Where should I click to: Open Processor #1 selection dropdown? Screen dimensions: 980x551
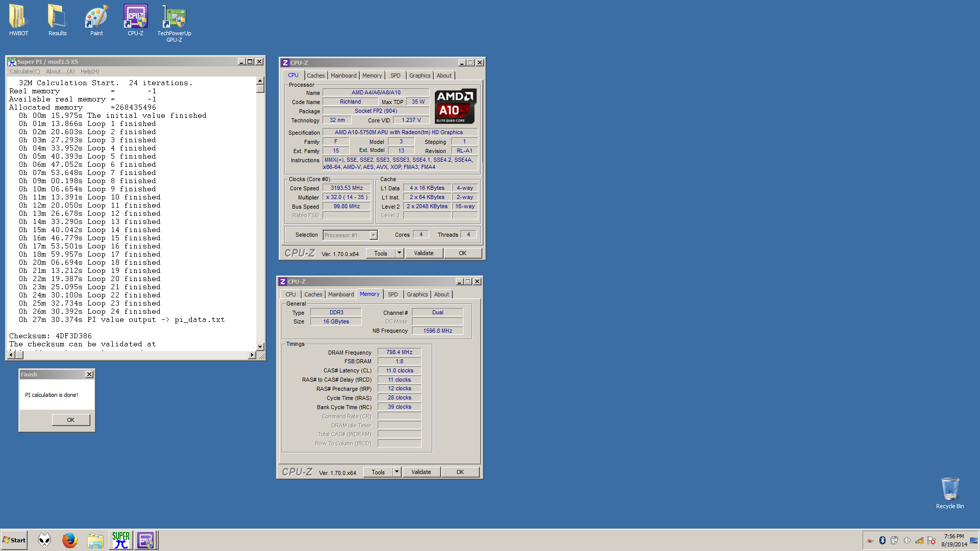coord(350,235)
